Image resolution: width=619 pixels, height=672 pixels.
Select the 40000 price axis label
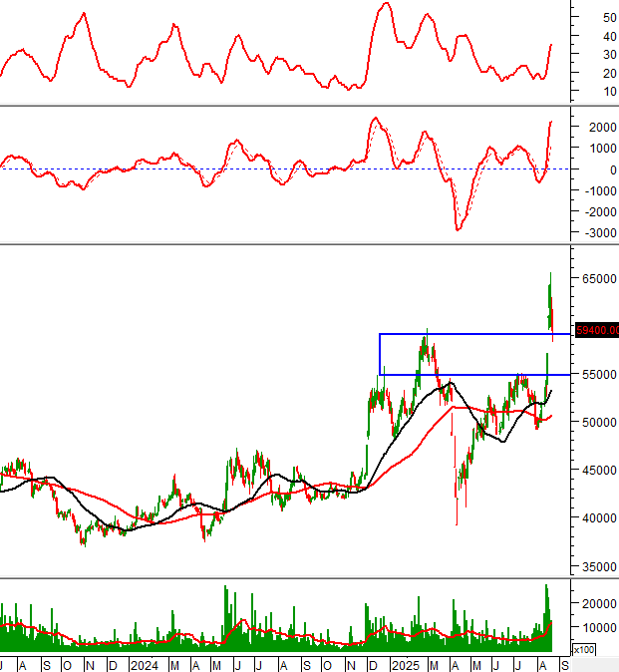599,518
